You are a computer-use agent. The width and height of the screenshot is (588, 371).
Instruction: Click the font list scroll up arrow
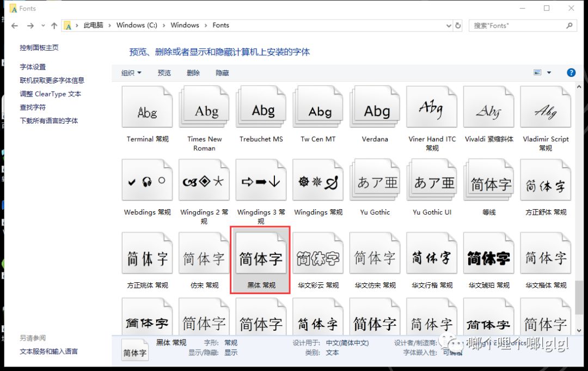coord(579,87)
